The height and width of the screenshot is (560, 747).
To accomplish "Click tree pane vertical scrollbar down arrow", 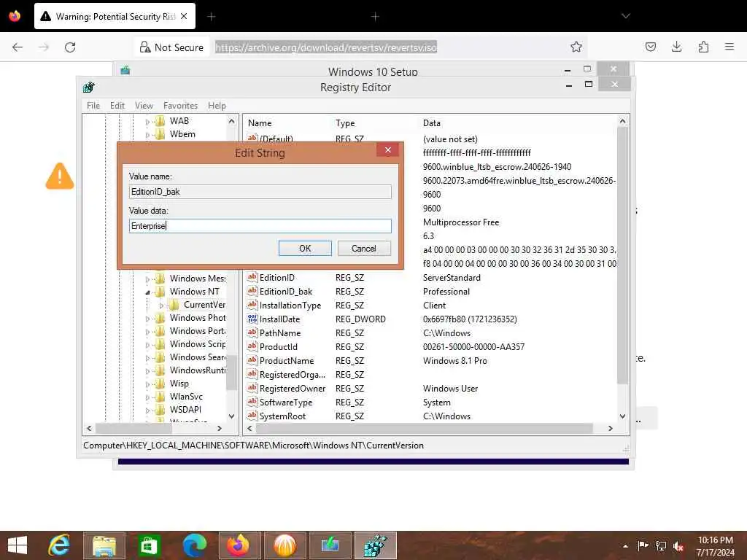I will point(231,416).
